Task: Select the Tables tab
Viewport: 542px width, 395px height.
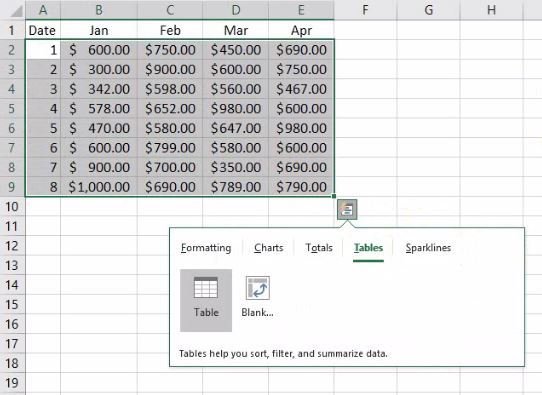Action: (x=368, y=248)
